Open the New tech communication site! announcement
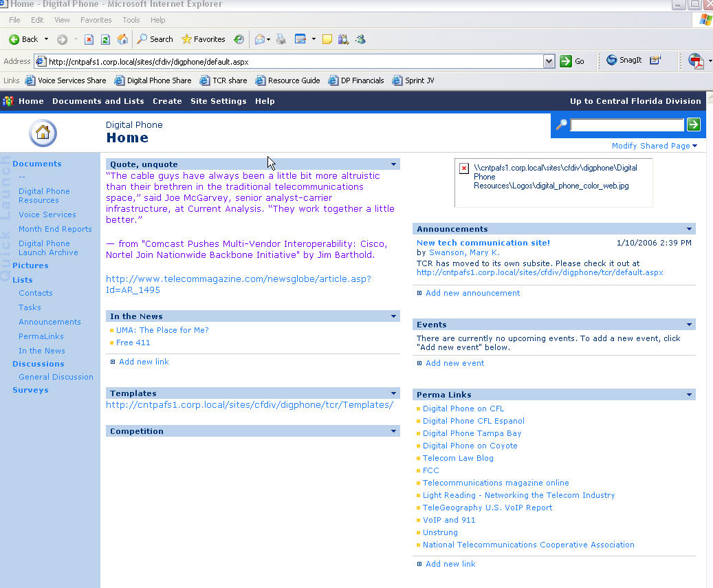Image resolution: width=713 pixels, height=588 pixels. tap(483, 242)
